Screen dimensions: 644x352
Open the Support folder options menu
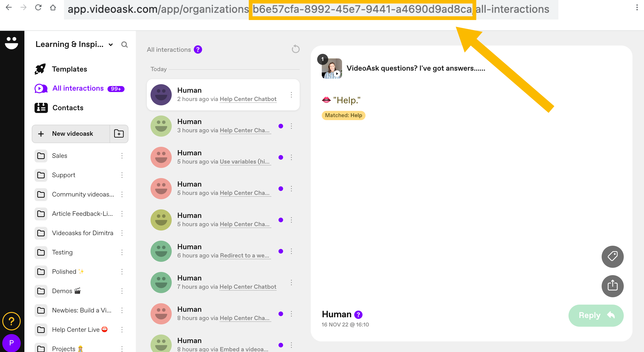122,175
